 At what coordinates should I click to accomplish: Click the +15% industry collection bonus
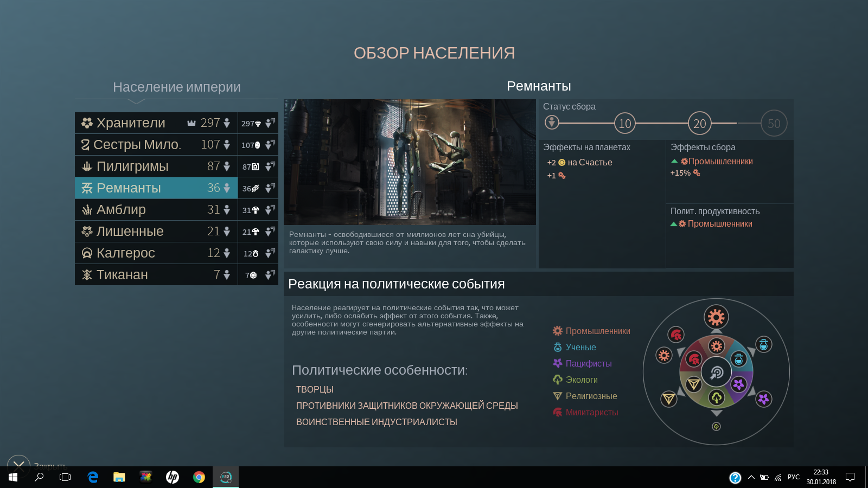685,173
